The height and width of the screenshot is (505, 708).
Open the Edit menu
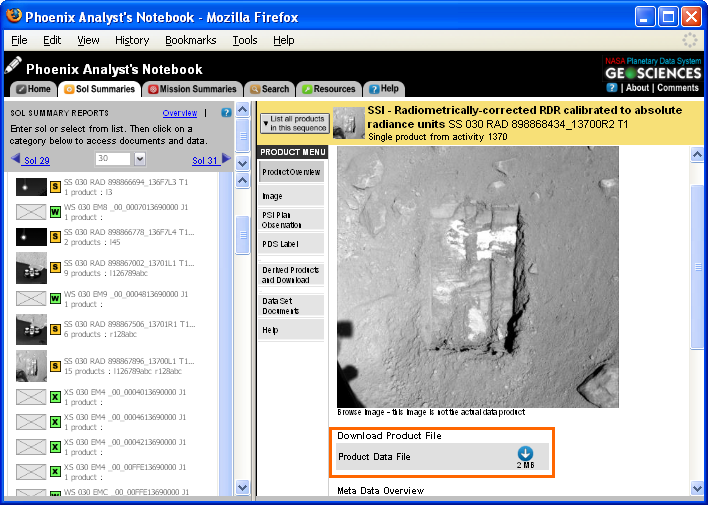(52, 40)
